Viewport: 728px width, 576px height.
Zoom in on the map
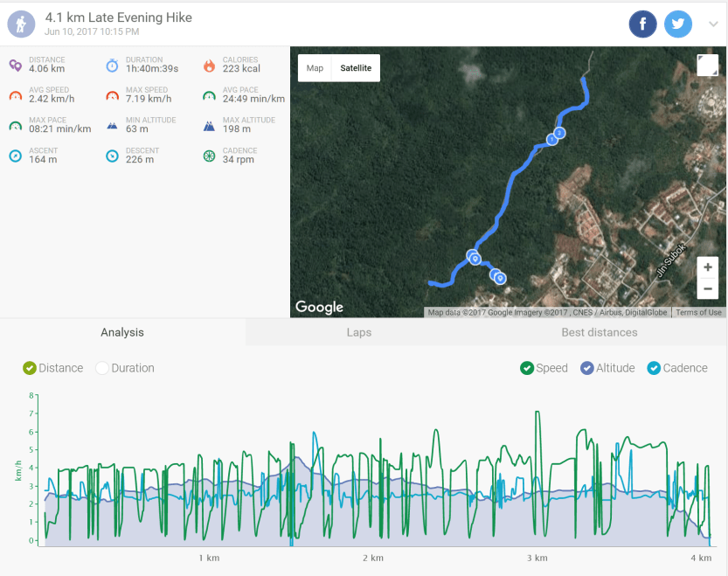point(707,267)
